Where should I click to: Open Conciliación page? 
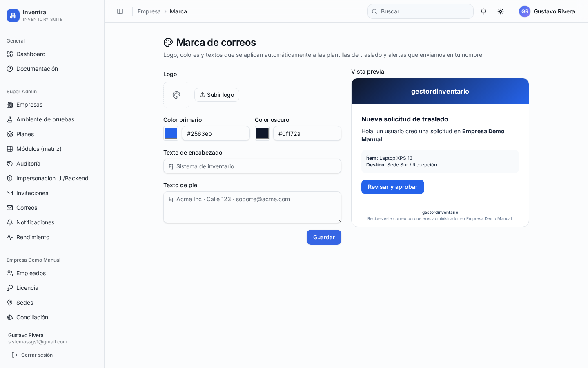pos(52,317)
